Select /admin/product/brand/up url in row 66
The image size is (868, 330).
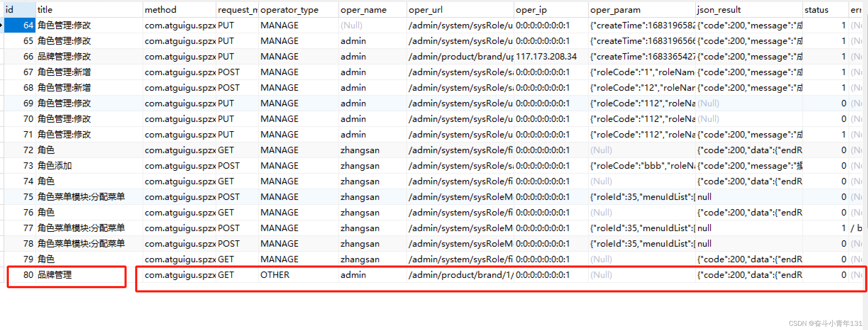pos(460,57)
